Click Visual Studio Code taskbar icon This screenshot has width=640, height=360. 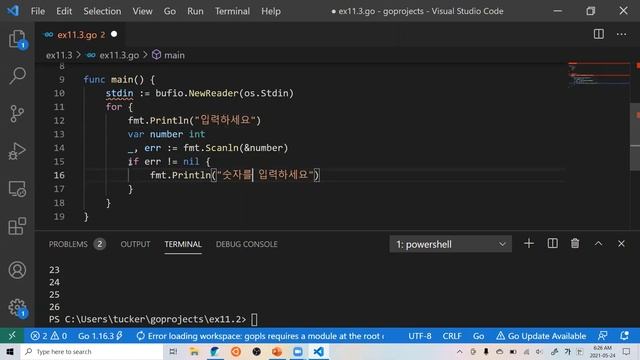coord(318,351)
